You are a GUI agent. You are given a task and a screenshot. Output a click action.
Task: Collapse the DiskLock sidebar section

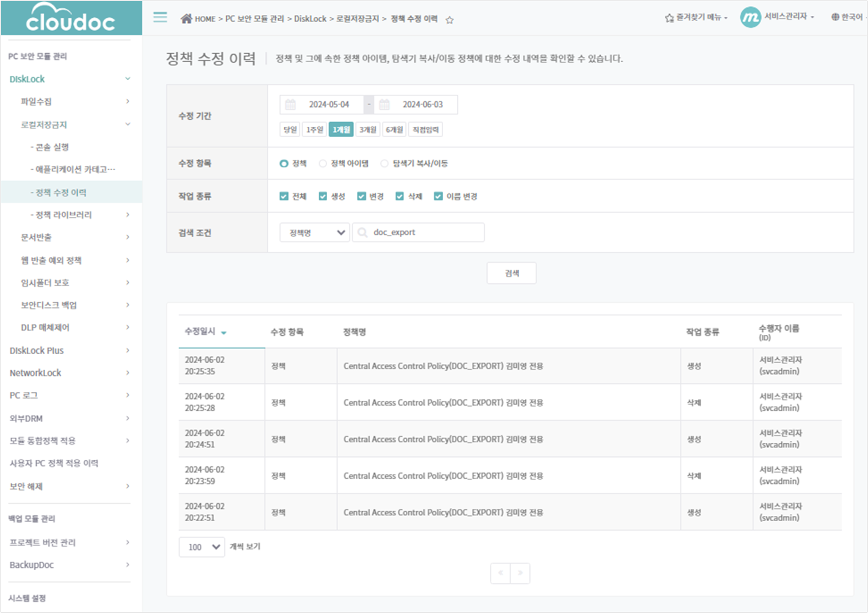tap(128, 79)
